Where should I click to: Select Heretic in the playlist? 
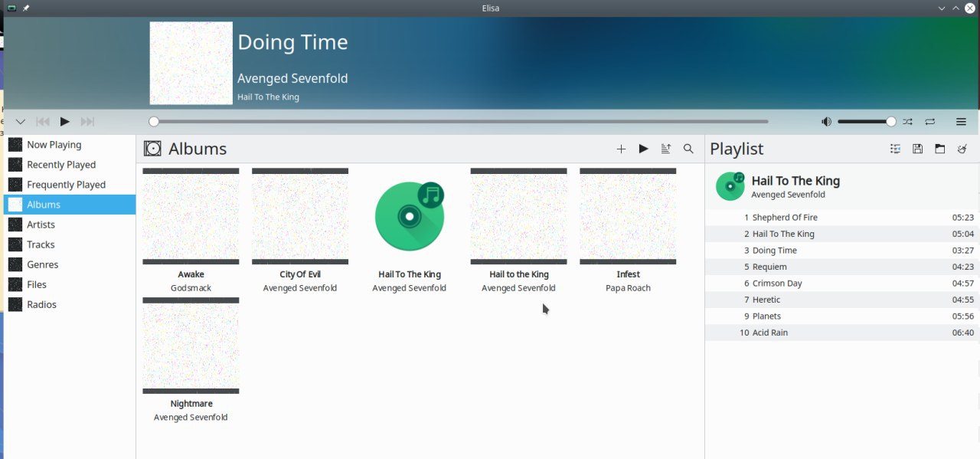(842, 300)
